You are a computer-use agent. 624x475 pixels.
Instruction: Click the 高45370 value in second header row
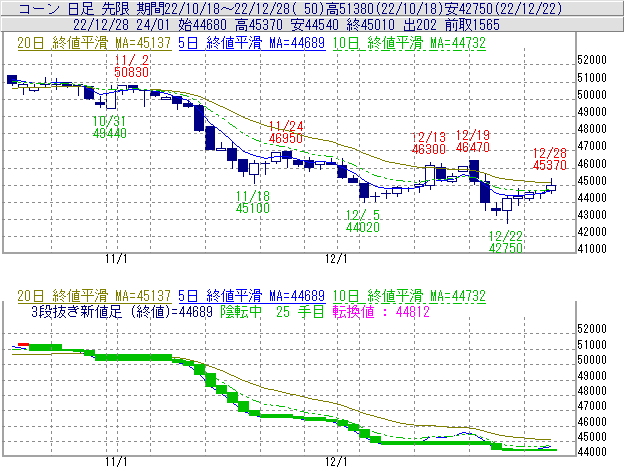point(259,25)
